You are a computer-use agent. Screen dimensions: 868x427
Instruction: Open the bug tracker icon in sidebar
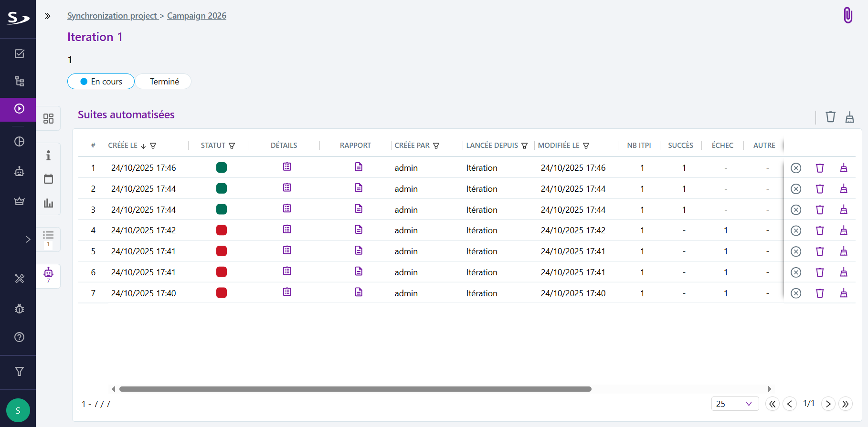coord(19,309)
